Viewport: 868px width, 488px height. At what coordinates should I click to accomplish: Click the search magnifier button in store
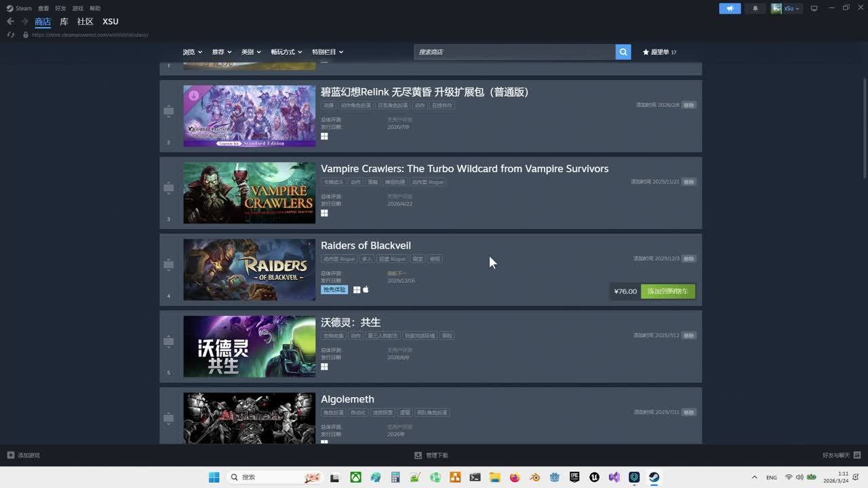623,52
